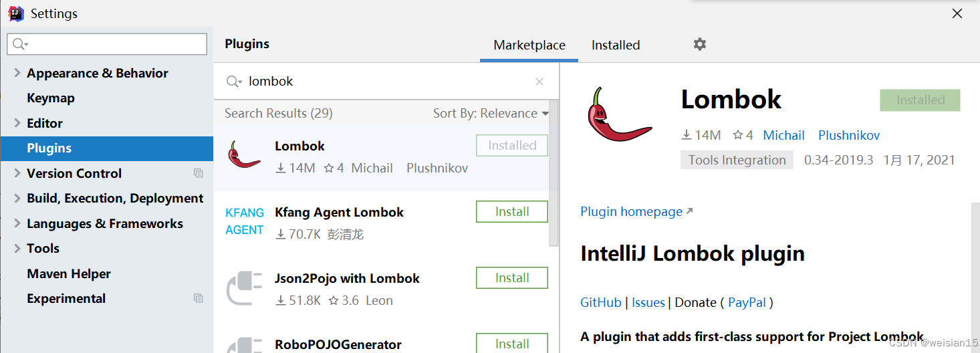The width and height of the screenshot is (980, 353).
Task: Install the Kfang Agent Lombok plugin
Action: pyautogui.click(x=512, y=212)
